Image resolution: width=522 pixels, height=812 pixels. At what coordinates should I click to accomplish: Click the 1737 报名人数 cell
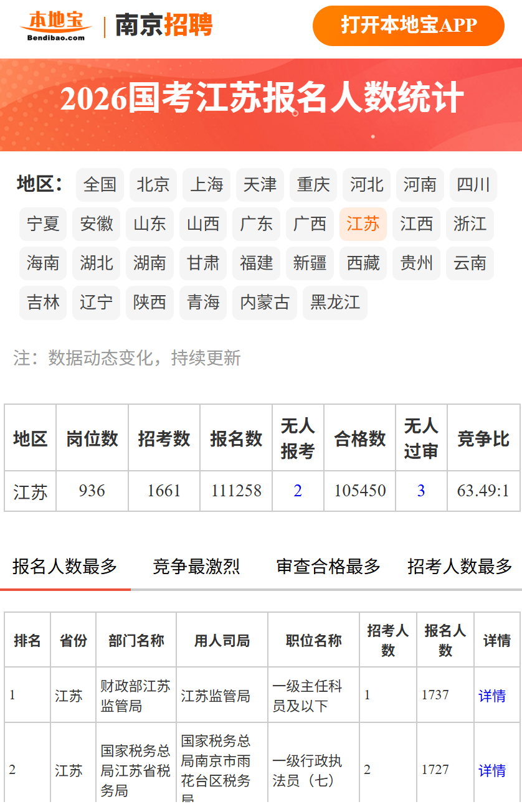[445, 695]
